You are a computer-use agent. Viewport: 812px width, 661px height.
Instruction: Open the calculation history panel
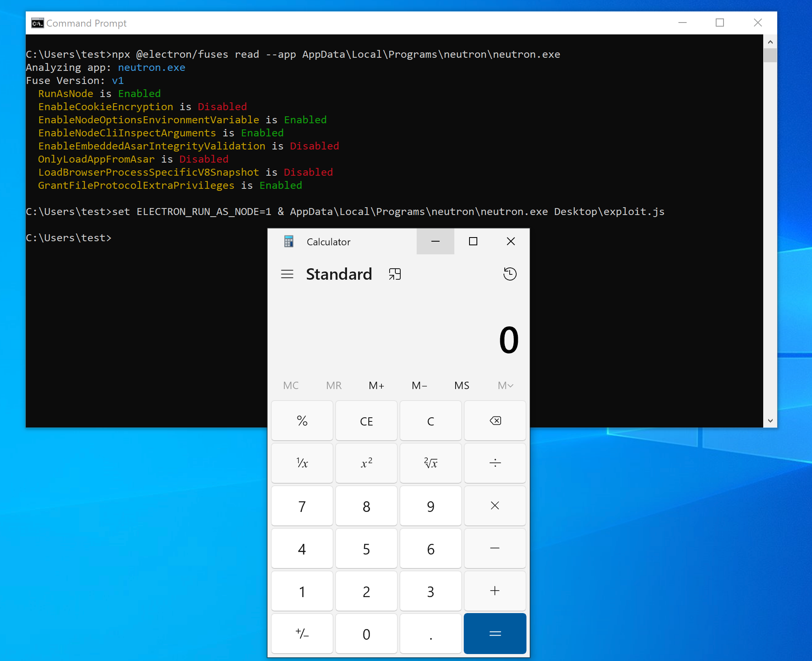coord(510,274)
